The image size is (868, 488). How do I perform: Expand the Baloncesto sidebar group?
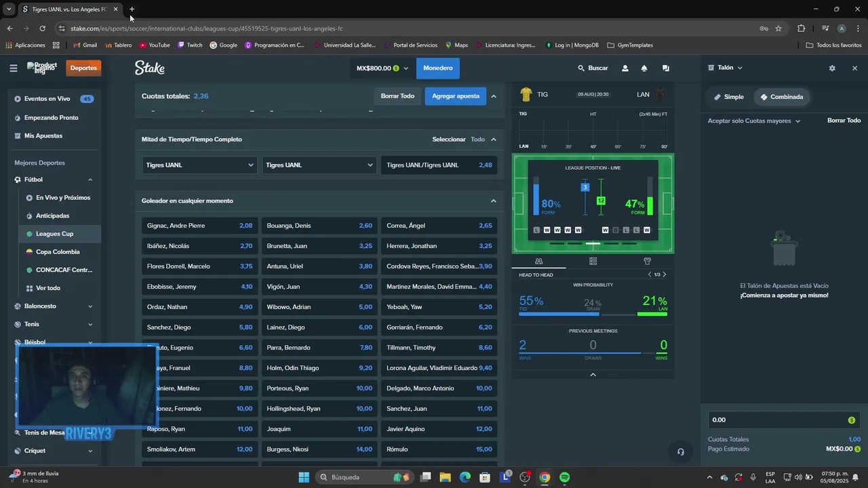(x=90, y=306)
